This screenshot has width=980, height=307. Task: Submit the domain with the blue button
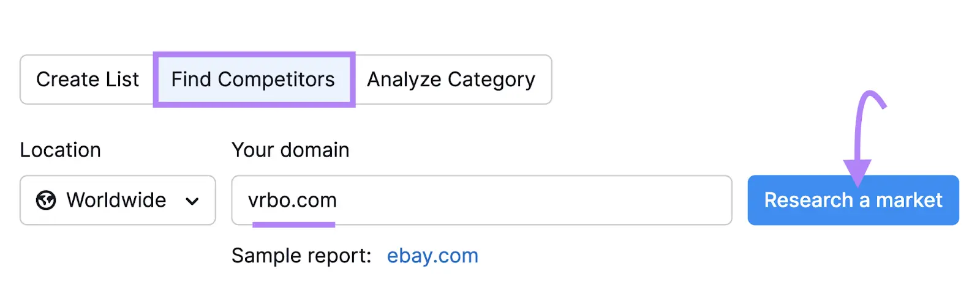pos(853,200)
